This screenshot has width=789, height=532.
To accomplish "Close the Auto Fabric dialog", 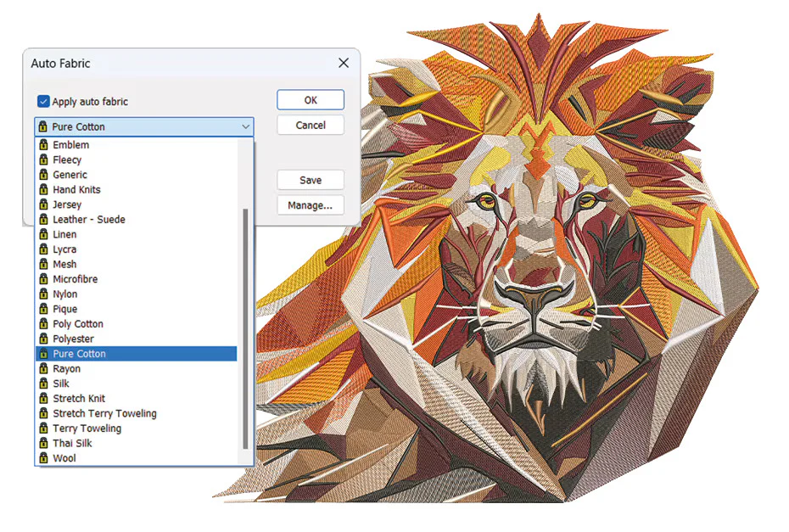I will [344, 63].
